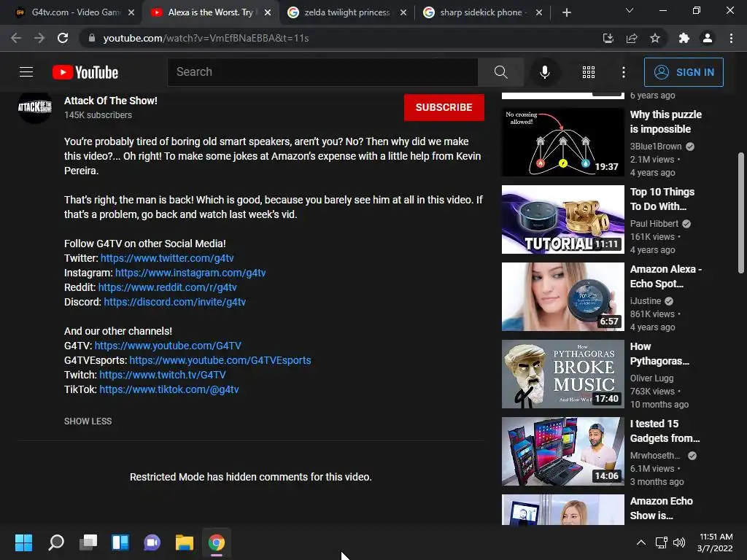Open the G4TVEsports YouTube link
The height and width of the screenshot is (560, 747).
coord(220,360)
